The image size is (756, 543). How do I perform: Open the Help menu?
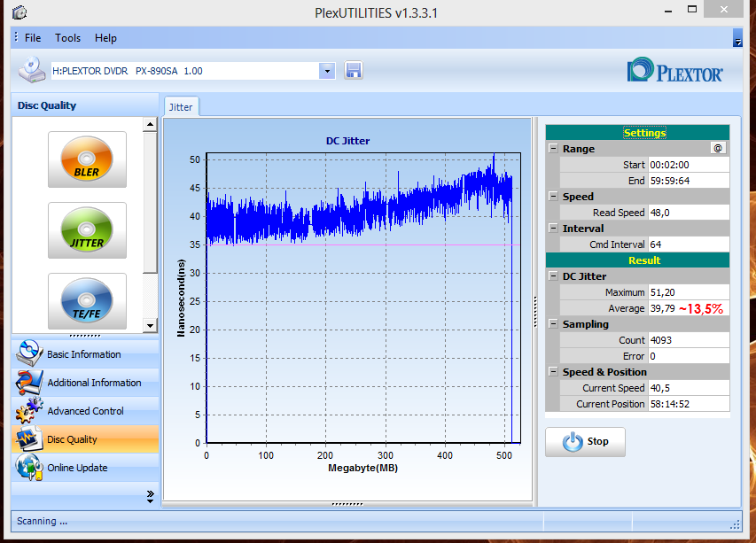(x=105, y=38)
